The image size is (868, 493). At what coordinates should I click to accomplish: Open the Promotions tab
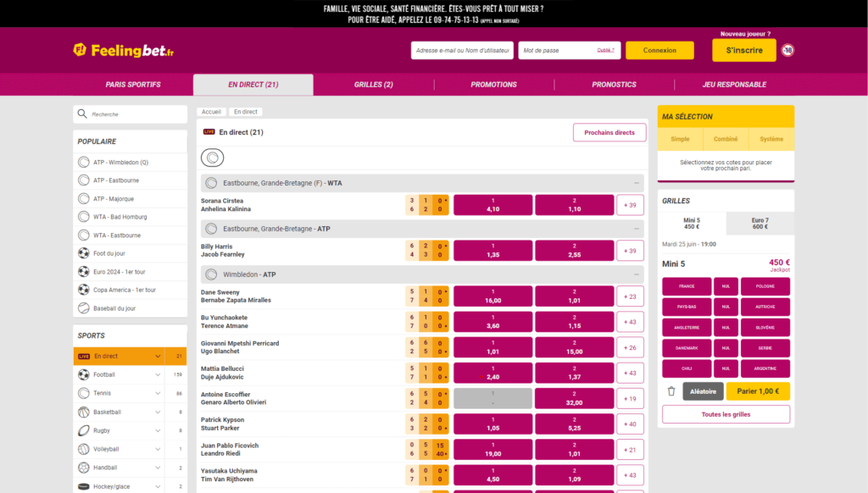tap(494, 85)
